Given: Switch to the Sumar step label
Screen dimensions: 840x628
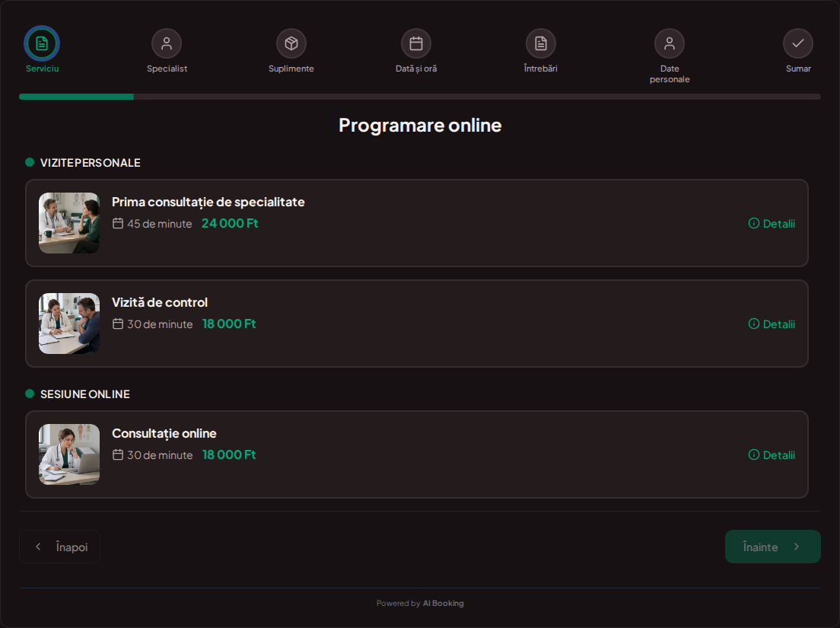Looking at the screenshot, I should coord(798,69).
